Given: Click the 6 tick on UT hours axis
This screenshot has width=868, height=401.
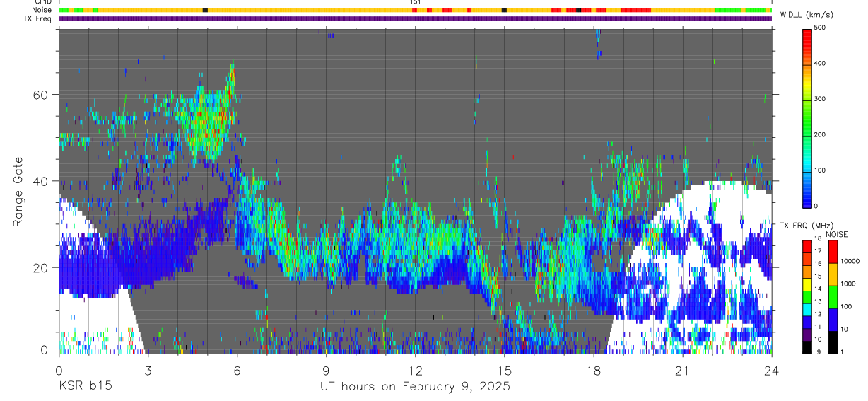Looking at the screenshot, I should click(x=237, y=370).
